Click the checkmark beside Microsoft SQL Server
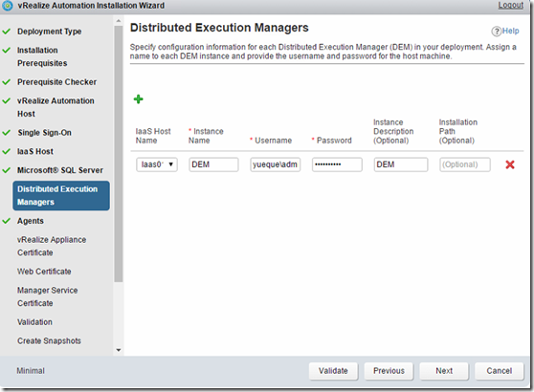The height and width of the screenshot is (392, 534). 7,170
